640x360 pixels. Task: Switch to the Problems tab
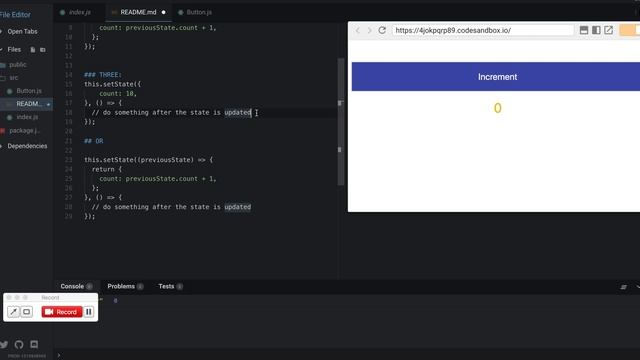tap(125, 286)
